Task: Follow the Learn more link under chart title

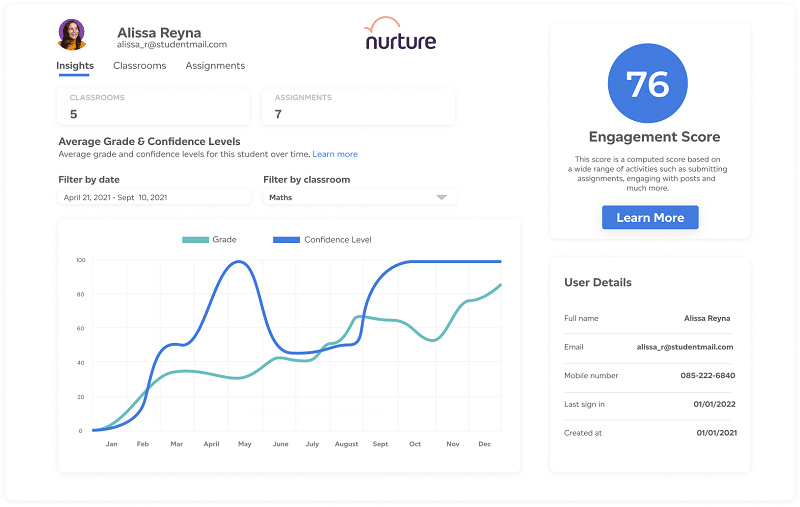Action: [335, 154]
